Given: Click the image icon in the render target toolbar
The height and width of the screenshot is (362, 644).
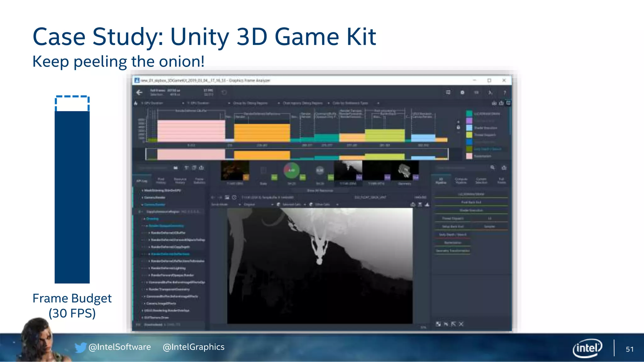Looking at the screenshot, I should click(227, 197).
